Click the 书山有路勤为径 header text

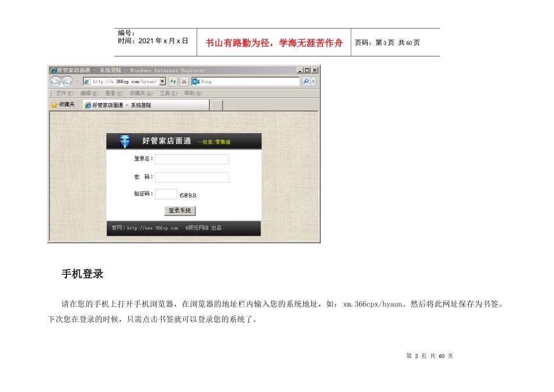(274, 43)
